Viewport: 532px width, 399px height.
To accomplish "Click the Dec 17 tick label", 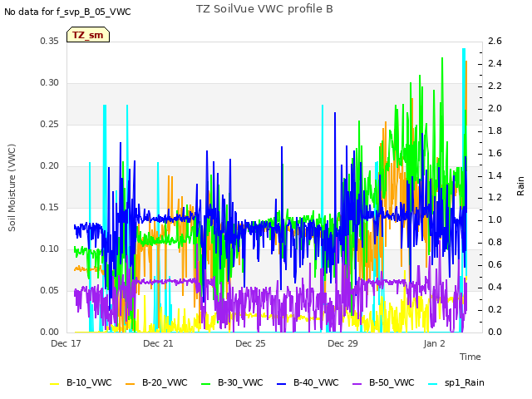I will [x=66, y=343].
